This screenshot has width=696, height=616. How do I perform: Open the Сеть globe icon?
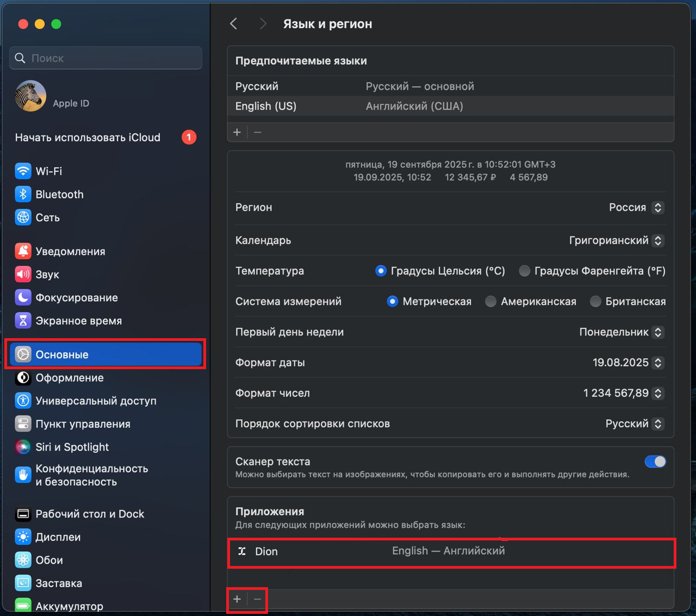pyautogui.click(x=23, y=217)
